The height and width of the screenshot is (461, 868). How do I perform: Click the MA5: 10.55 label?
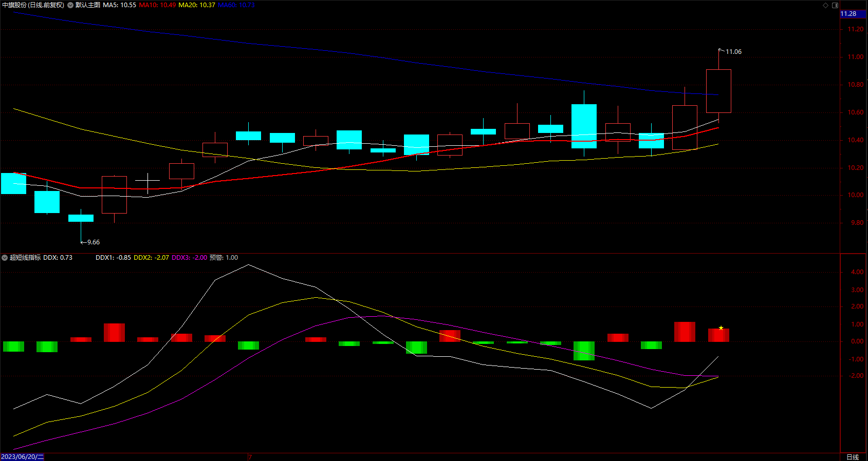coord(119,5)
